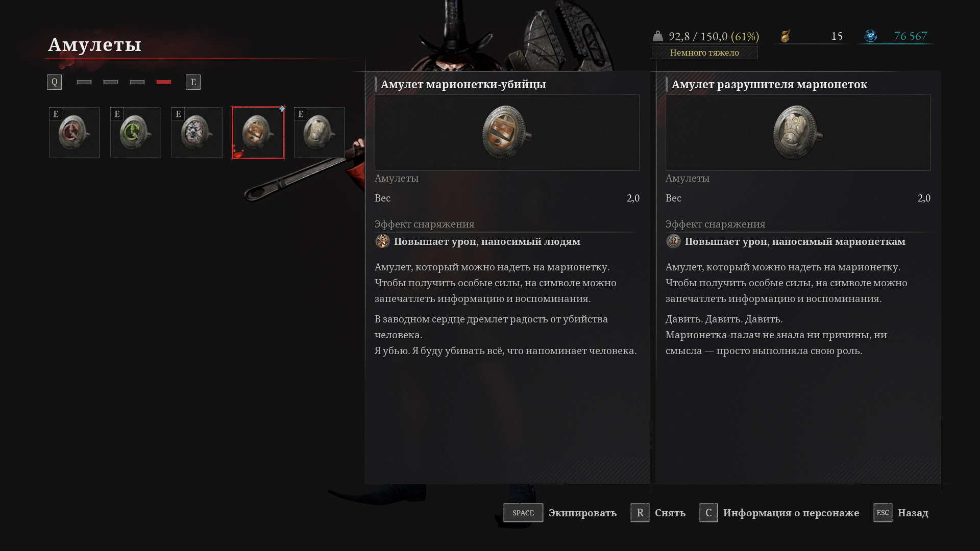This screenshot has height=551, width=980.
Task: Click the weight bag icon
Action: tap(658, 36)
